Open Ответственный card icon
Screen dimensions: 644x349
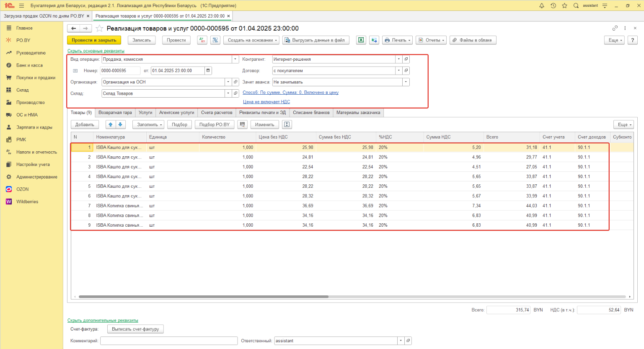click(408, 341)
